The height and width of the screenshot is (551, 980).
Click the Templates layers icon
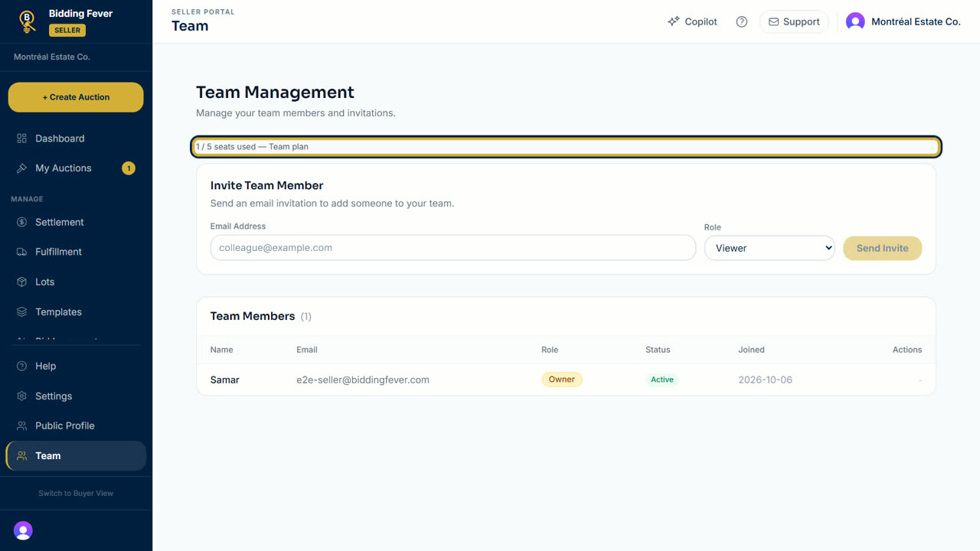(21, 312)
